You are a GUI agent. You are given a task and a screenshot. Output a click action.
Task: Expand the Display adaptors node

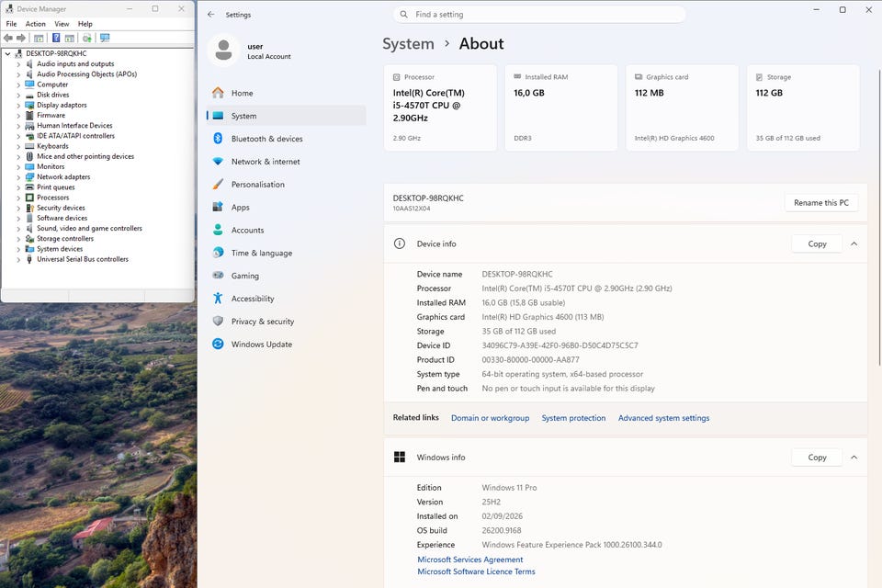pos(18,106)
